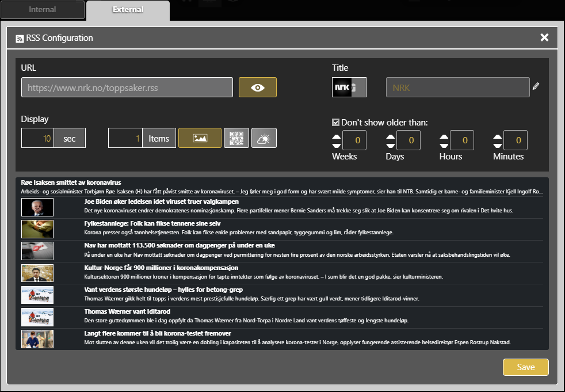The image size is (565, 392).
Task: Select headline Røe Isaksen smittet av koronavirus
Action: 71,182
